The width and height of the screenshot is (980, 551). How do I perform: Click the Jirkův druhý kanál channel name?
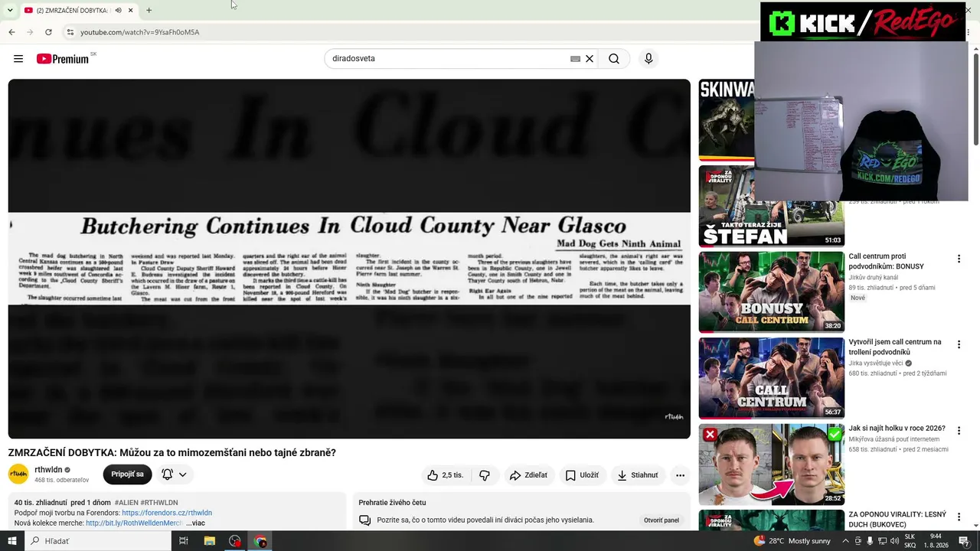click(x=874, y=277)
